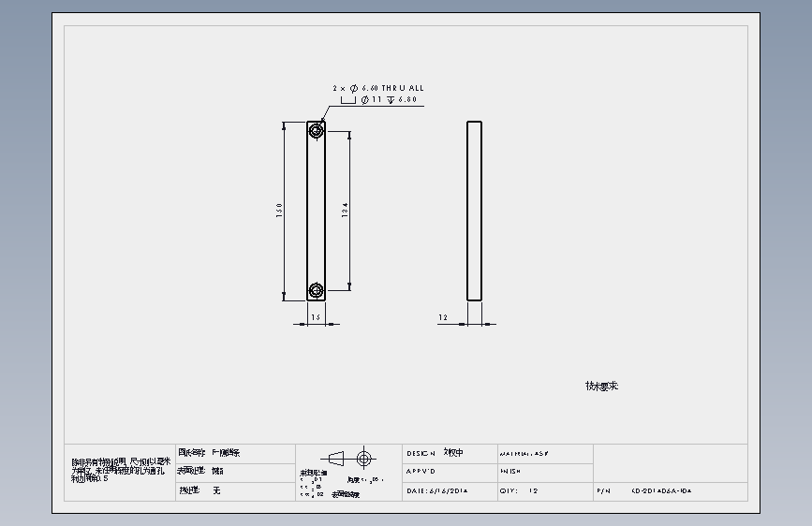812x526 pixels.
Task: Click the drawing name row in title block
Action: (x=236, y=453)
